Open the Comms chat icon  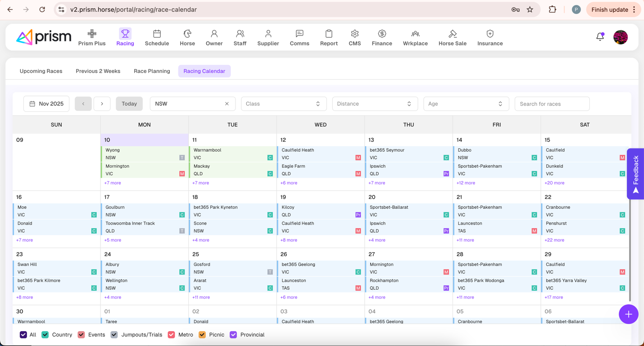point(299,34)
